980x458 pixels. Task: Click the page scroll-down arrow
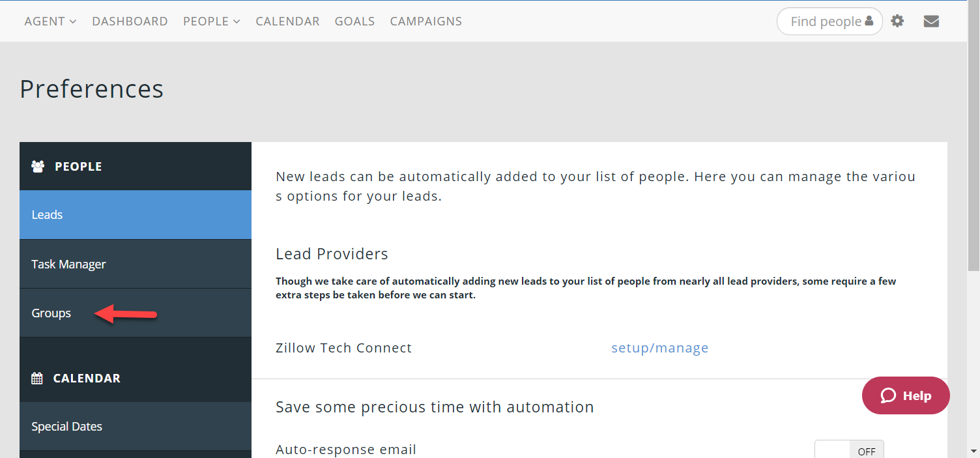pyautogui.click(x=973, y=450)
